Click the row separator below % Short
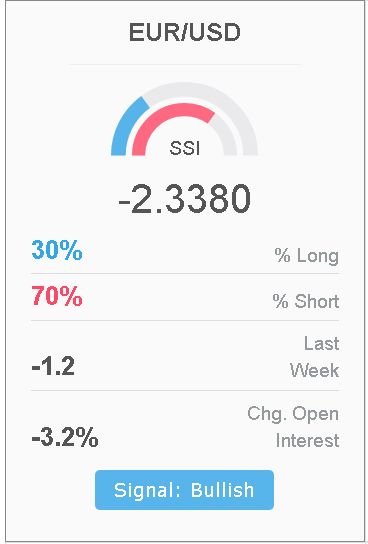The image size is (368, 544). [x=185, y=321]
